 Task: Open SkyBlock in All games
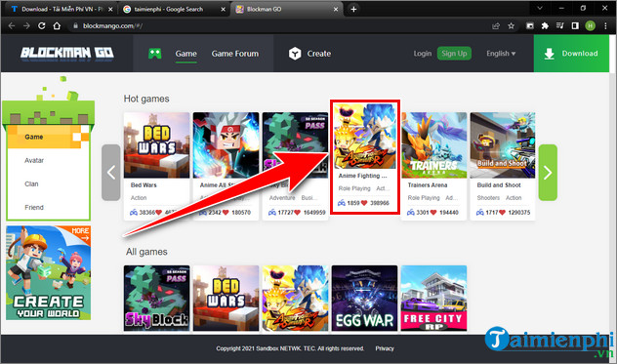click(156, 298)
